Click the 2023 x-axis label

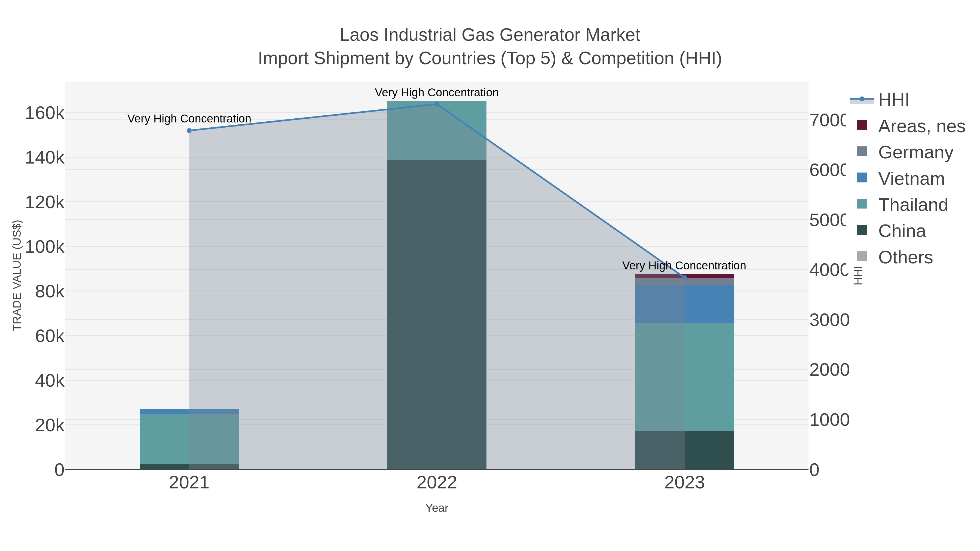(x=684, y=483)
